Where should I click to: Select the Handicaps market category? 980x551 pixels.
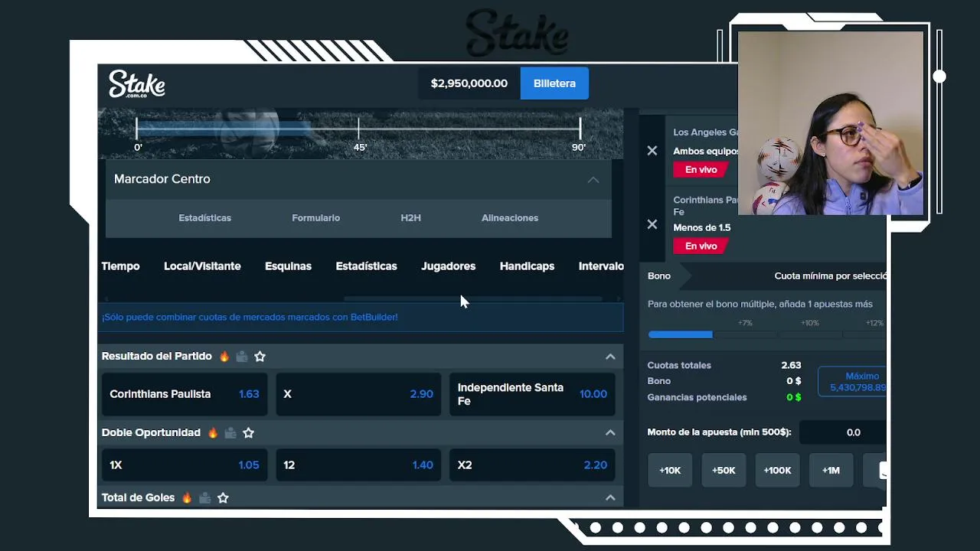527,266
